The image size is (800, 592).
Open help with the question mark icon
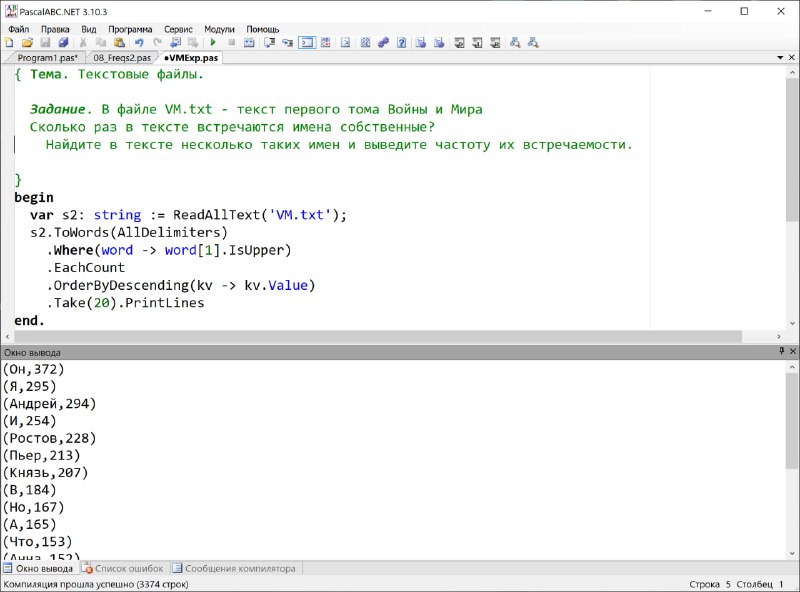(402, 43)
